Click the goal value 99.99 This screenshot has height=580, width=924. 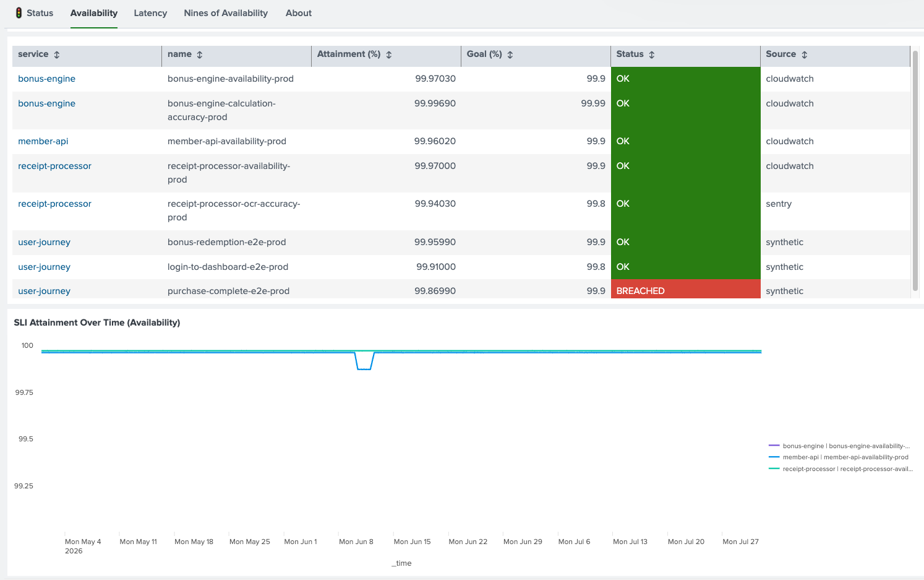point(593,103)
